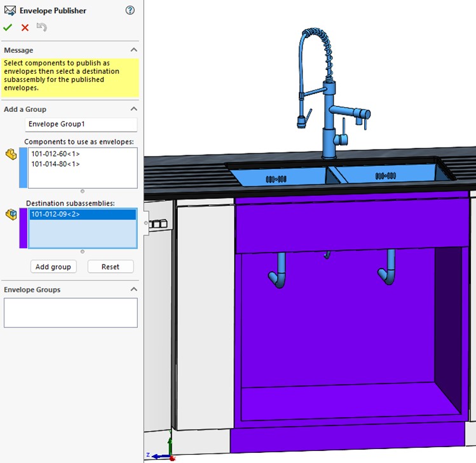Click the destination subassemblies selection icon

point(10,215)
